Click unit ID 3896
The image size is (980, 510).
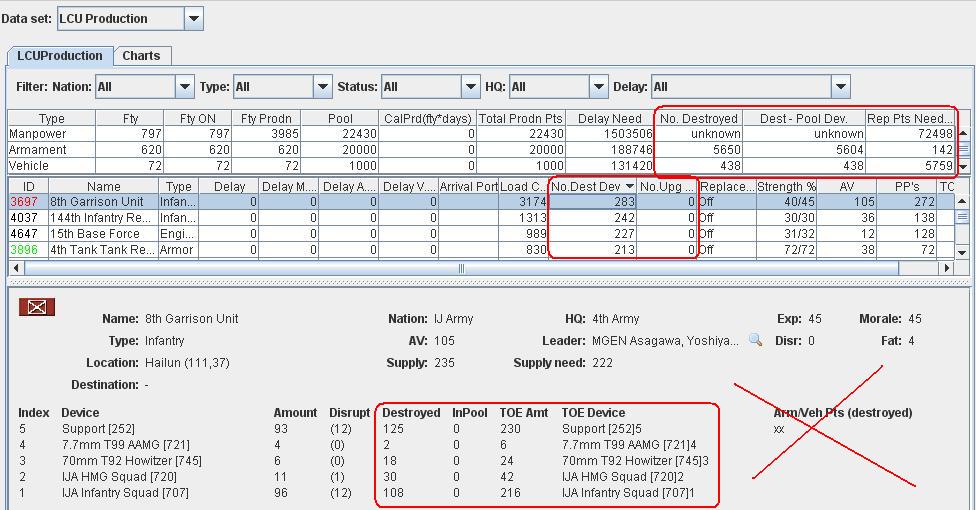[x=24, y=249]
